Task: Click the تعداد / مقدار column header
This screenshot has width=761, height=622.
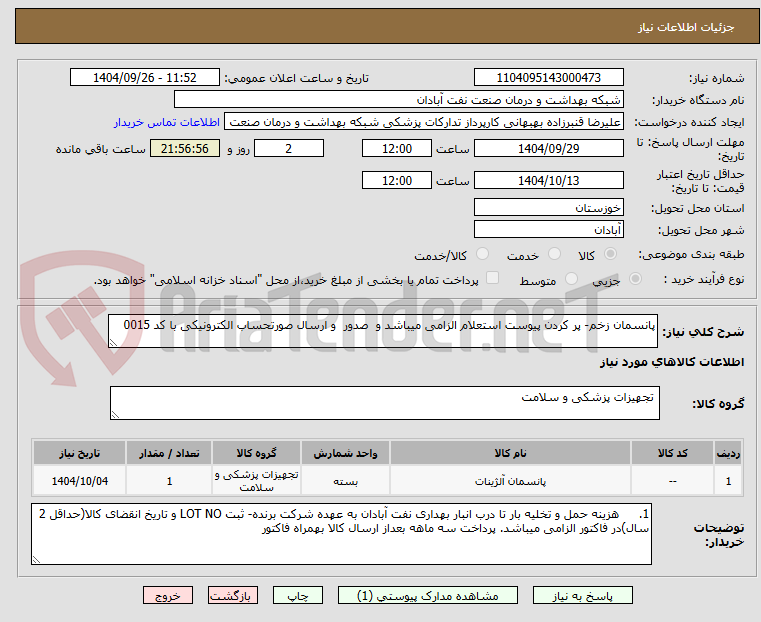Action: click(169, 453)
